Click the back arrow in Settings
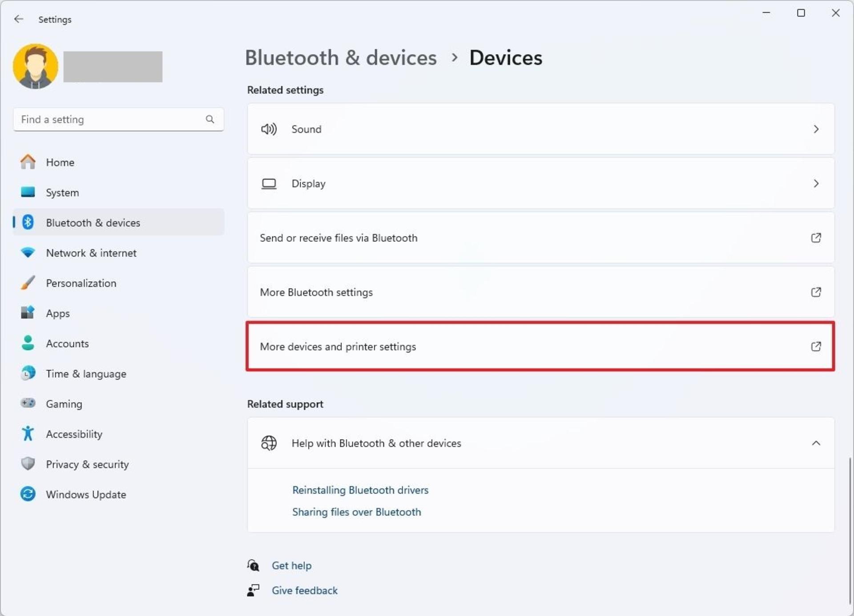854x616 pixels. point(18,19)
